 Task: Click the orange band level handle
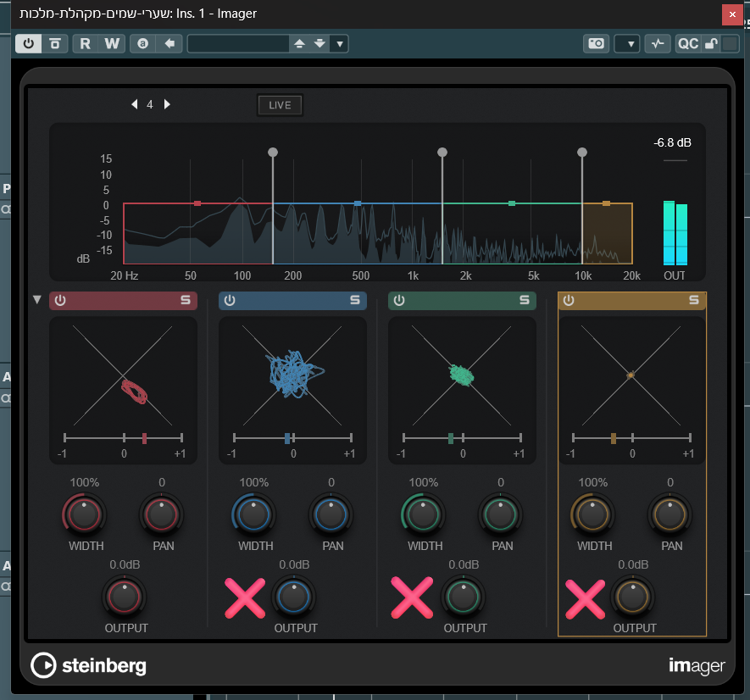(x=606, y=203)
